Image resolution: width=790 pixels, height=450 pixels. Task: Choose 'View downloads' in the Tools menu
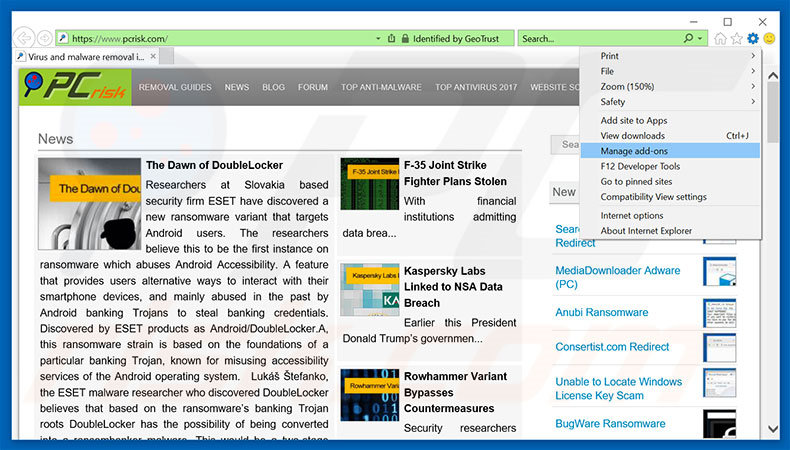(670, 136)
